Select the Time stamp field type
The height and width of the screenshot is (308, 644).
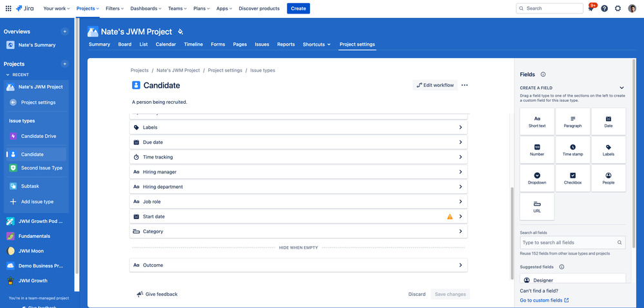coord(572,150)
